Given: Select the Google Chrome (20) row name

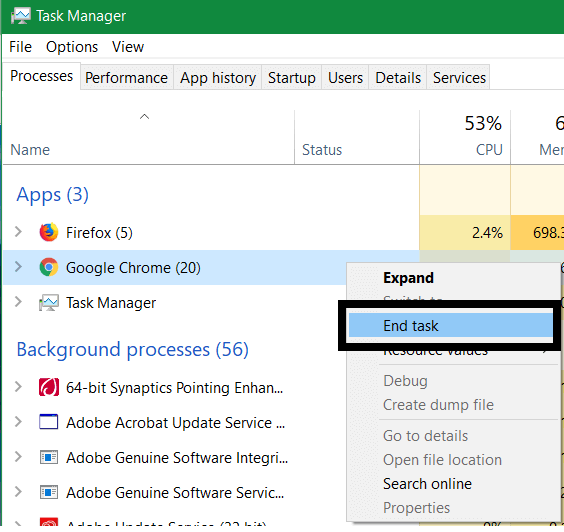Looking at the screenshot, I should coord(133,268).
